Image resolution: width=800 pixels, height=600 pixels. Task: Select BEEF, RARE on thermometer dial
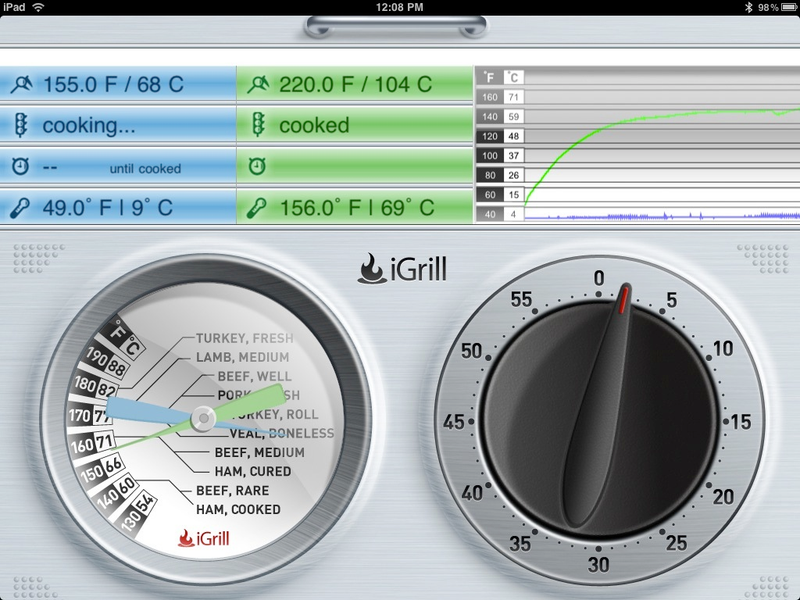[233, 490]
